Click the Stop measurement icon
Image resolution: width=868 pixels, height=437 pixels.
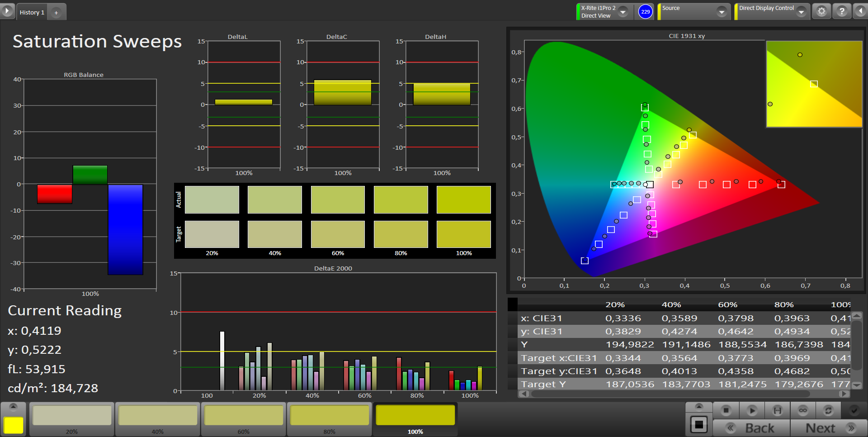coord(726,410)
